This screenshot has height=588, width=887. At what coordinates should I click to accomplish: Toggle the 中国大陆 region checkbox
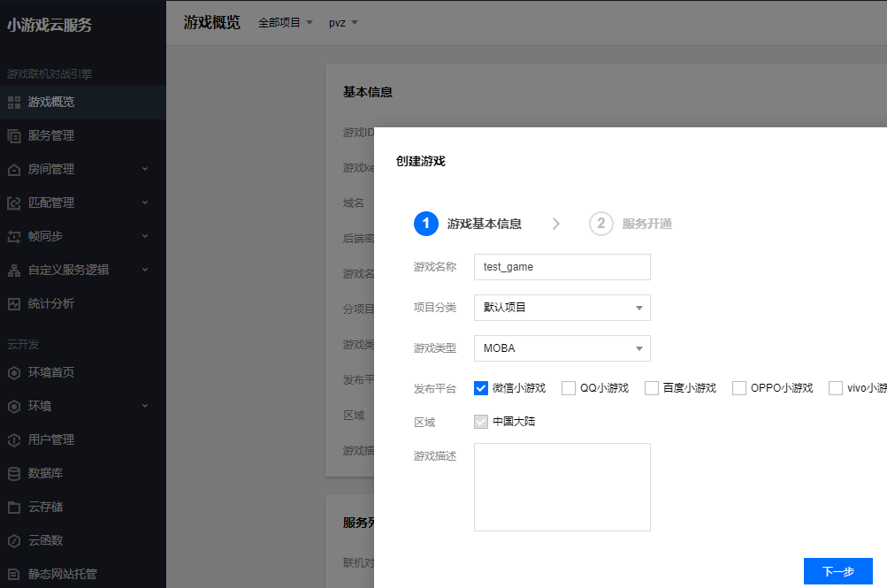(x=481, y=422)
